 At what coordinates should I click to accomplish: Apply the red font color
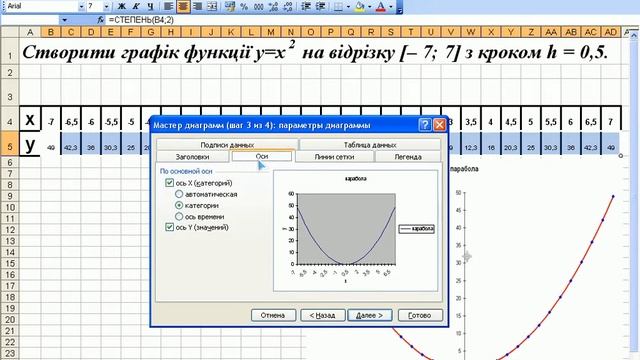(381, 7)
